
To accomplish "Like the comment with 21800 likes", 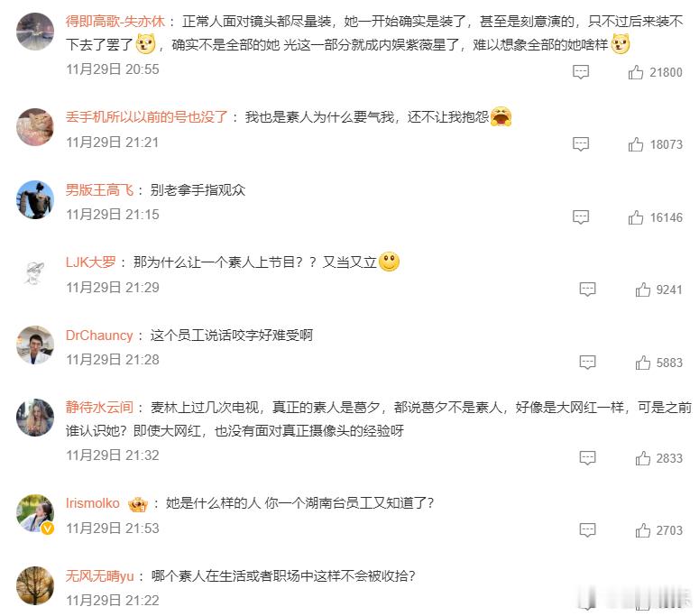I will 636,72.
